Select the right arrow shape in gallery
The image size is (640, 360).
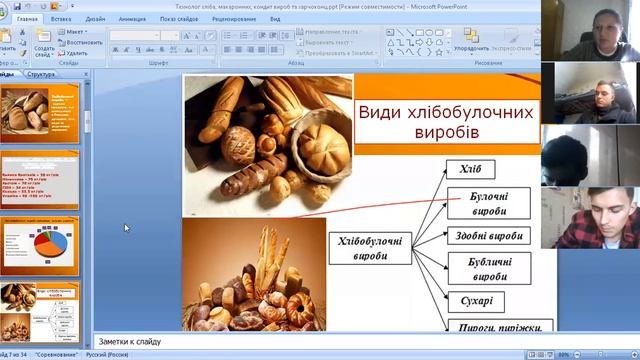419,42
